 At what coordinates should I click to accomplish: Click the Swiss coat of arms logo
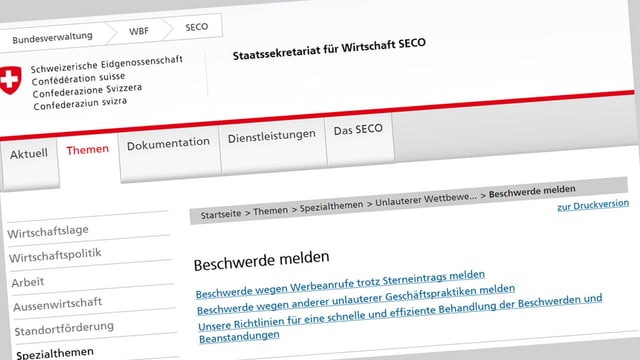point(10,80)
